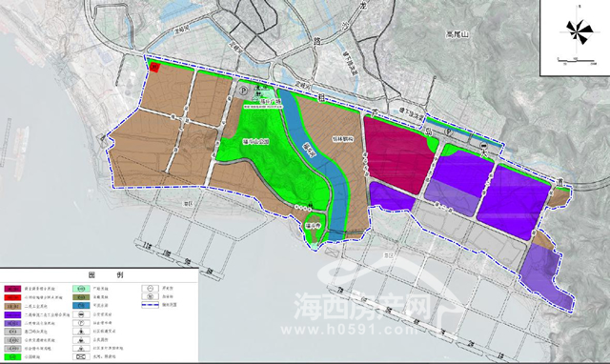Click the red legend color swatch
The height and width of the screenshot is (364, 610).
click(x=12, y=297)
